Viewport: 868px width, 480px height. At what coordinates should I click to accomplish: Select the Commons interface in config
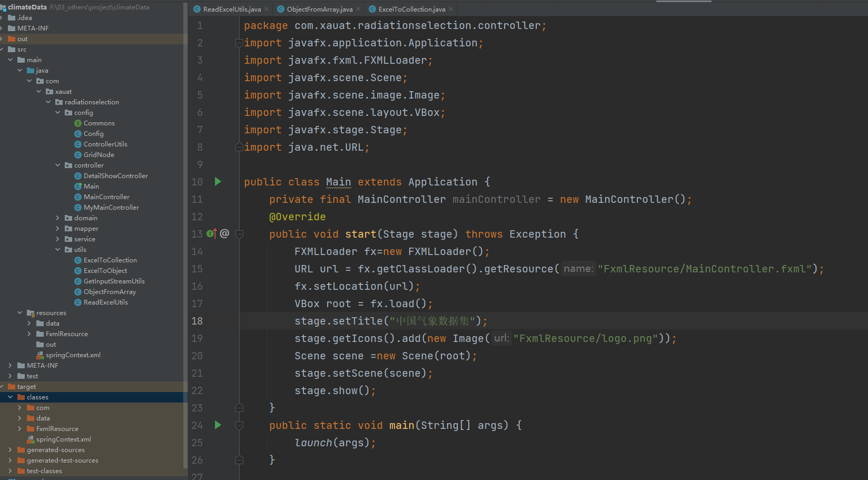(99, 123)
